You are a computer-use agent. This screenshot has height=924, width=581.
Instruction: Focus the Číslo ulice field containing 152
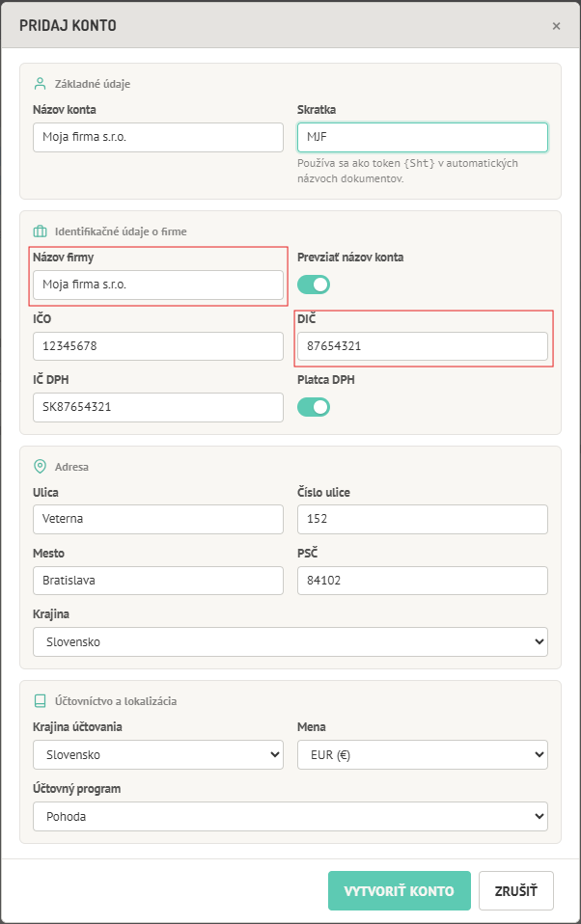pyautogui.click(x=423, y=519)
